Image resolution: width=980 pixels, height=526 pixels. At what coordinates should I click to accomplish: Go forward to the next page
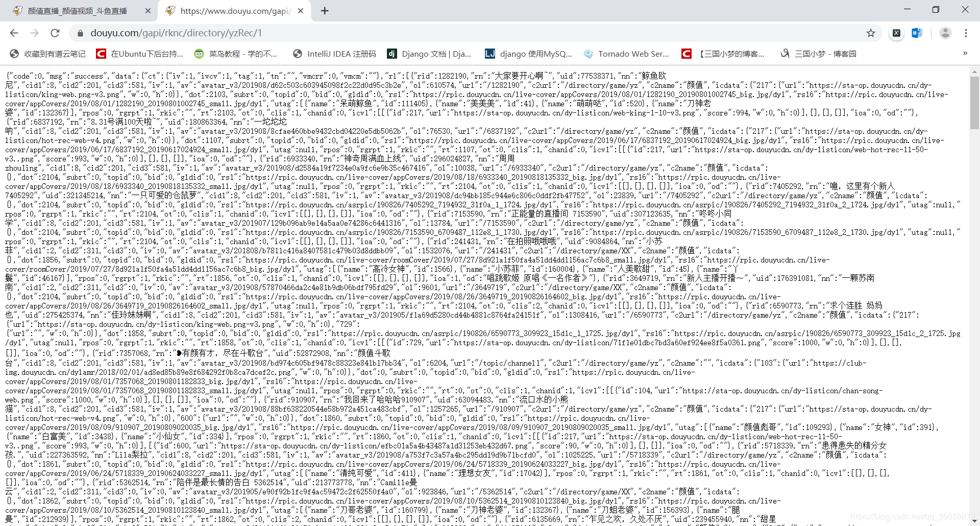34,33
